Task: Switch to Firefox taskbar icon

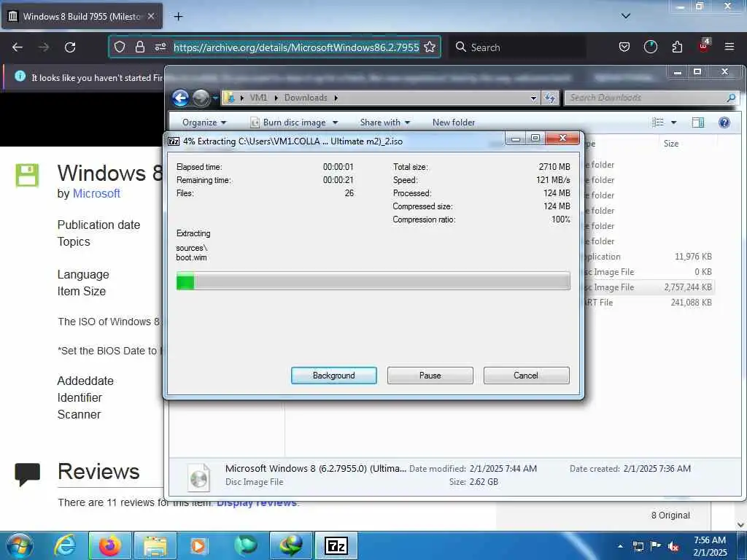Action: point(109,545)
